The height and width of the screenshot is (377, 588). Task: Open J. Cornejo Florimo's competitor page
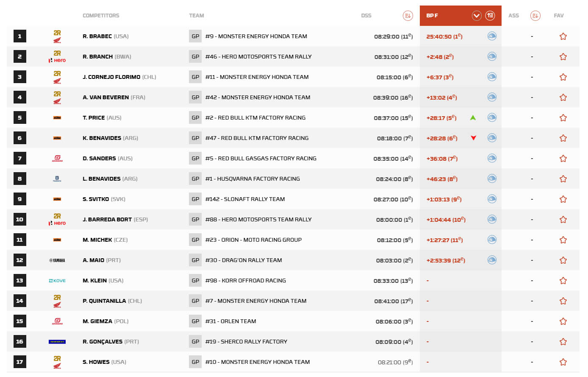(111, 77)
